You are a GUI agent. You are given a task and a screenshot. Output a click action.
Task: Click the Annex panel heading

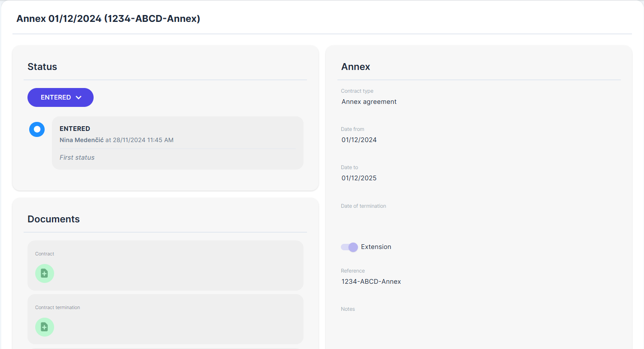point(355,67)
